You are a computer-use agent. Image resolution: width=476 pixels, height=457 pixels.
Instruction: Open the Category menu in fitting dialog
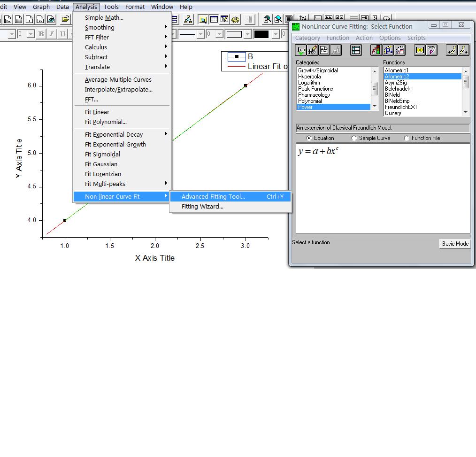[x=307, y=38]
